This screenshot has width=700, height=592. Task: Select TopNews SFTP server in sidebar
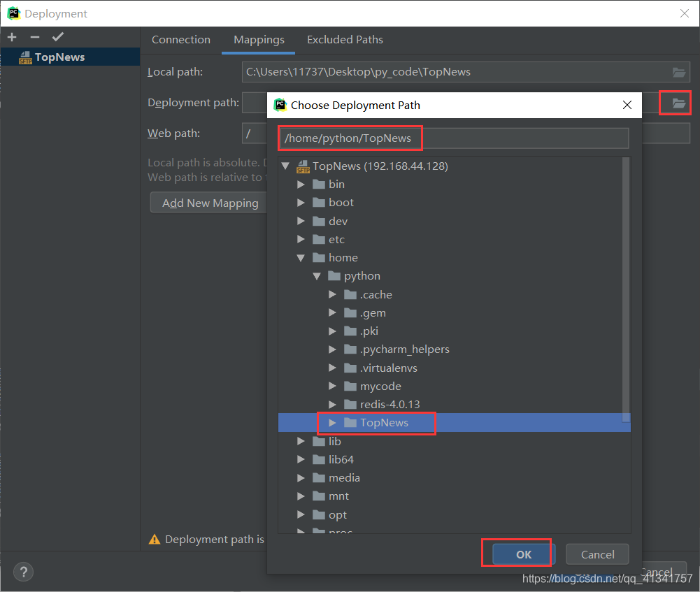coord(70,57)
